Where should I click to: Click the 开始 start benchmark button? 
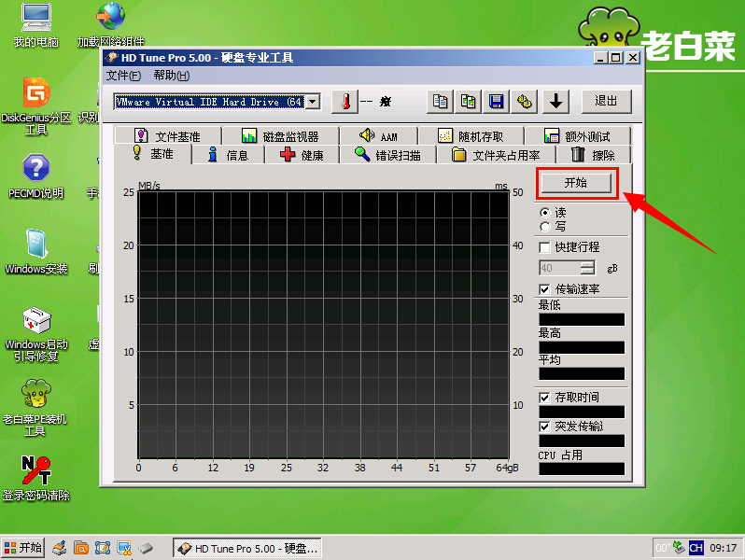[576, 183]
